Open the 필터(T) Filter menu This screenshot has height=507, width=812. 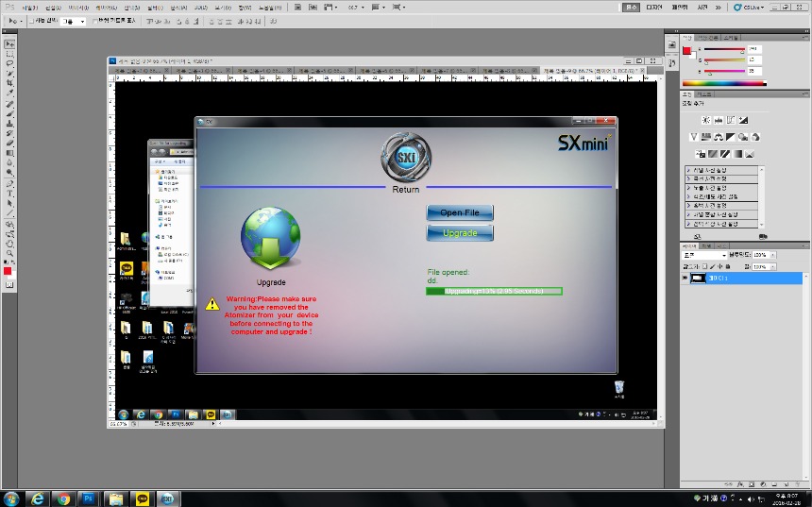click(155, 8)
